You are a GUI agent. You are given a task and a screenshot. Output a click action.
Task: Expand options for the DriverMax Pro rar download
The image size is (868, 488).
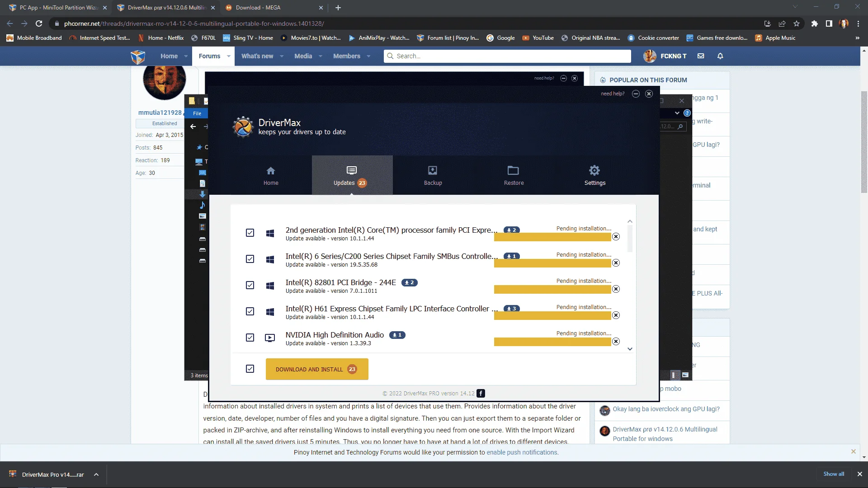(x=96, y=474)
